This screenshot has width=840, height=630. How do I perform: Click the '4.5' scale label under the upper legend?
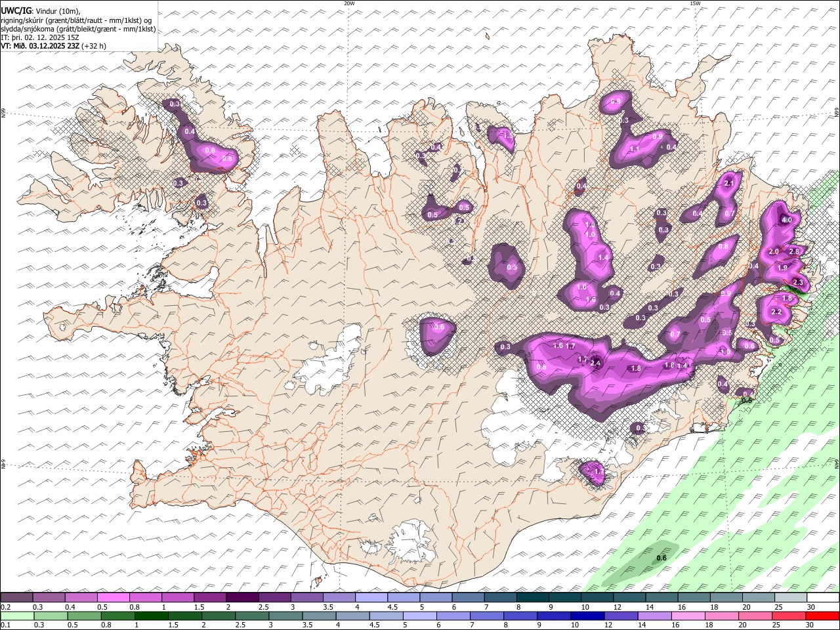coord(392,607)
